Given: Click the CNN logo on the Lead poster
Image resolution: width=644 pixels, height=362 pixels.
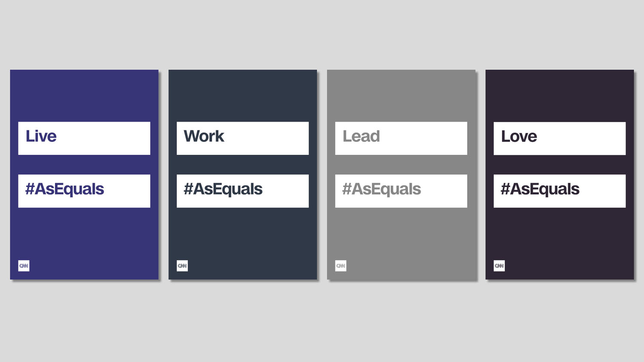Looking at the screenshot, I should coord(340,266).
